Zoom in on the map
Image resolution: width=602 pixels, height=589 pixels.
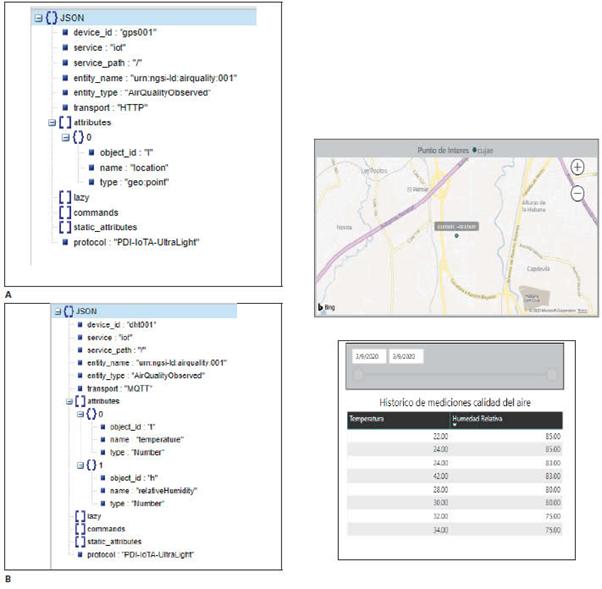(x=577, y=167)
